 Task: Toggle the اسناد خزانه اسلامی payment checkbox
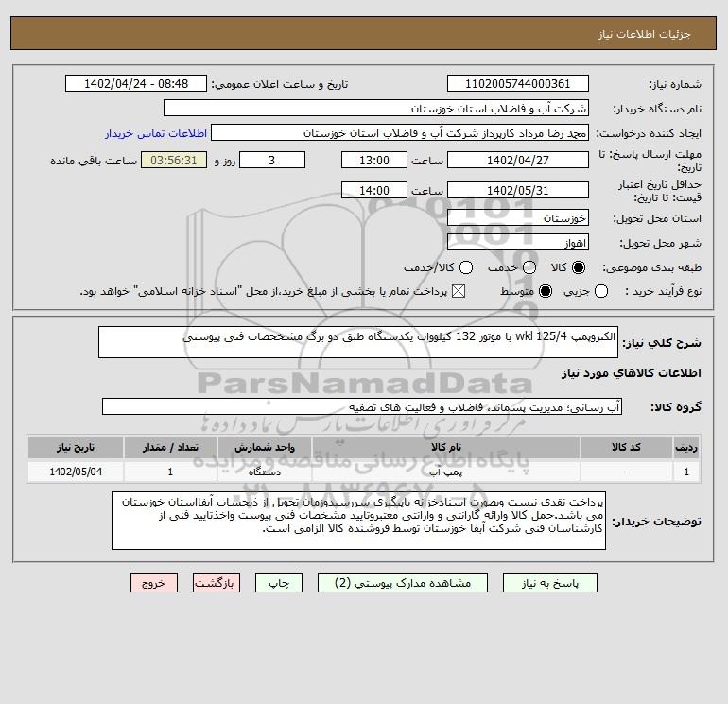[459, 291]
